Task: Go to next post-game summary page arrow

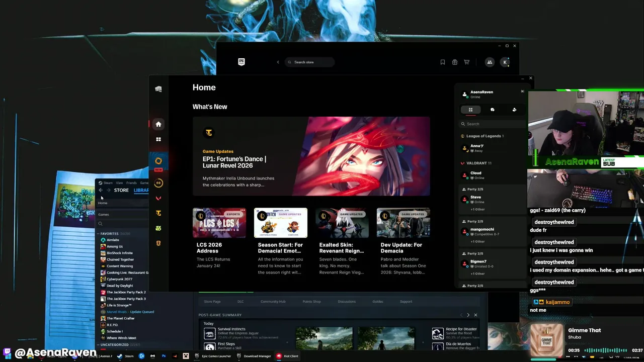Action: [x=468, y=315]
